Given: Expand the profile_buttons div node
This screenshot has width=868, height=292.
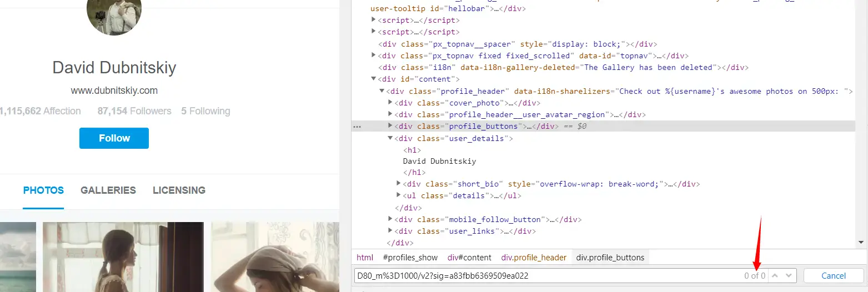Looking at the screenshot, I should click(390, 126).
